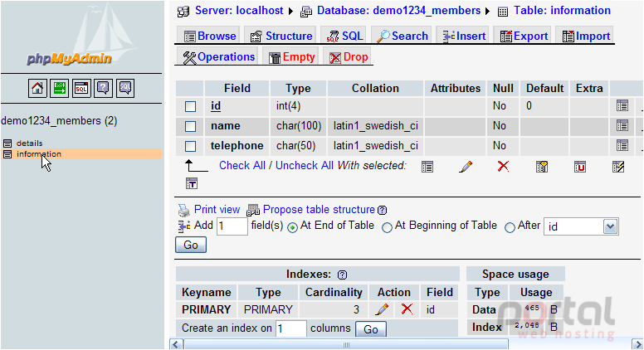Click the Uncheck All link
Image resolution: width=644 pixels, height=350 pixels.
[x=305, y=166]
